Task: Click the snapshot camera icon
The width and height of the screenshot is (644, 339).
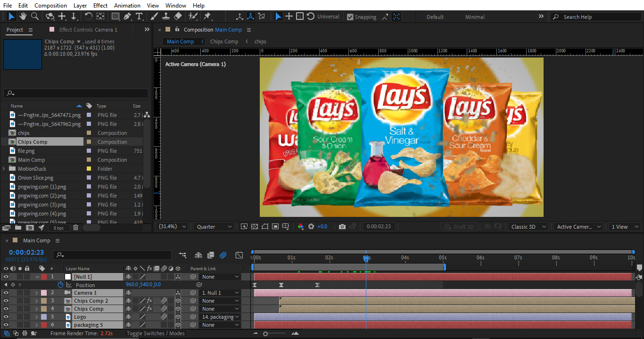Action: (x=342, y=227)
